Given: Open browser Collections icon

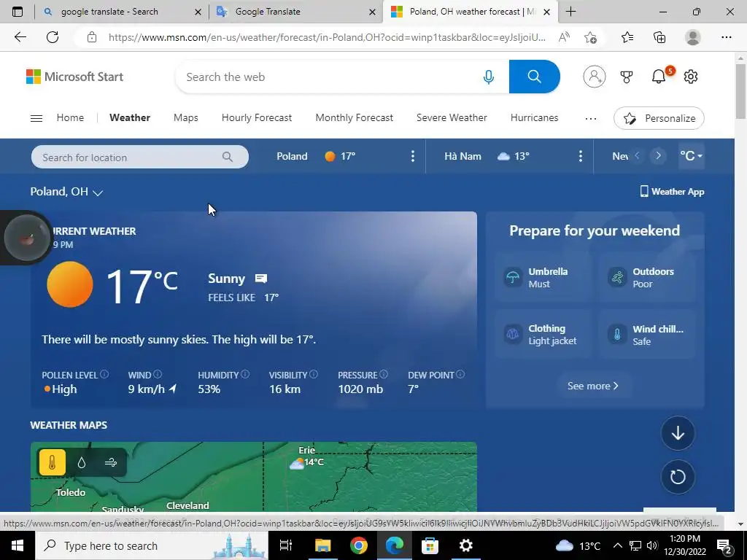Looking at the screenshot, I should 659,37.
